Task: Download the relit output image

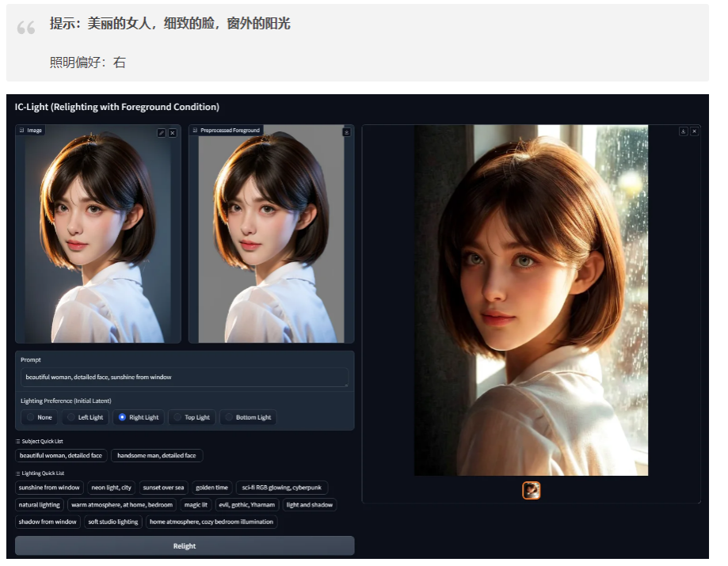Action: (x=683, y=131)
